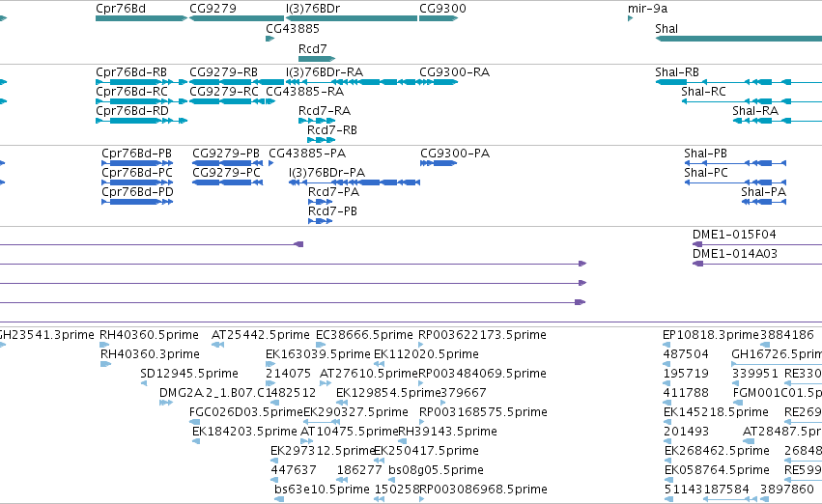Select the RP003622173.5prime EST label
The image size is (822, 504).
click(x=482, y=335)
